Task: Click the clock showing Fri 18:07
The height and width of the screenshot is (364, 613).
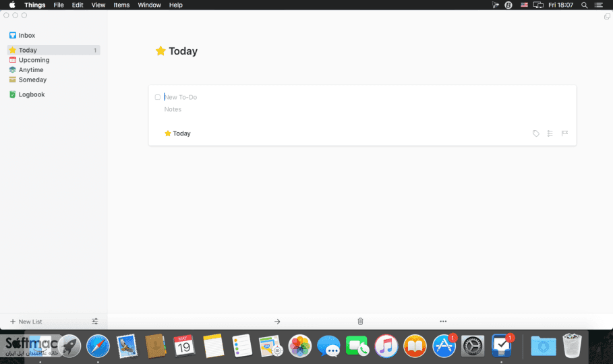Action: [560, 5]
